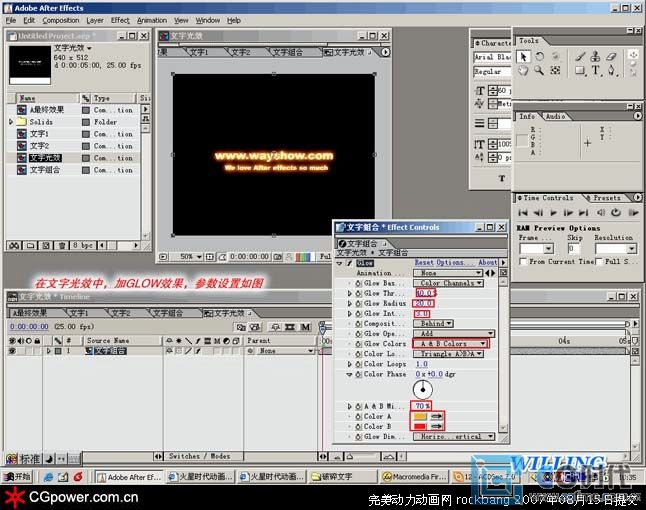The width and height of the screenshot is (646, 510).
Task: Click Find binoculars icon in Project panel
Action: pyautogui.click(x=14, y=246)
